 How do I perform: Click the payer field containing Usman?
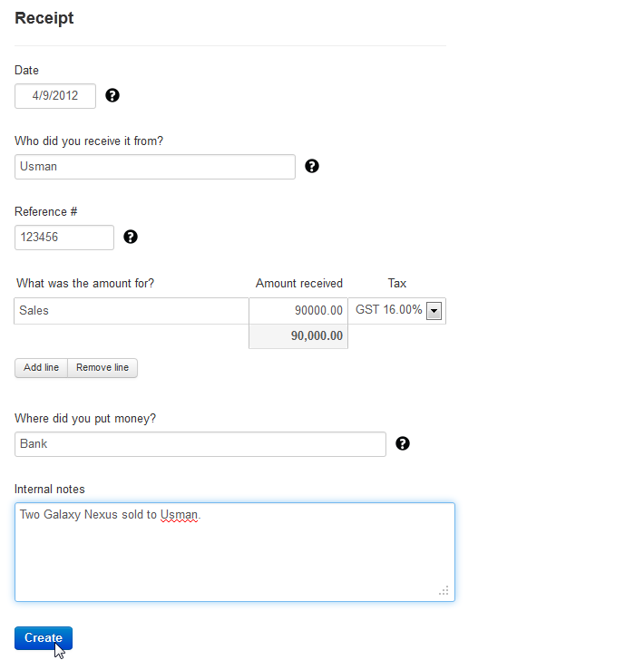pyautogui.click(x=155, y=167)
